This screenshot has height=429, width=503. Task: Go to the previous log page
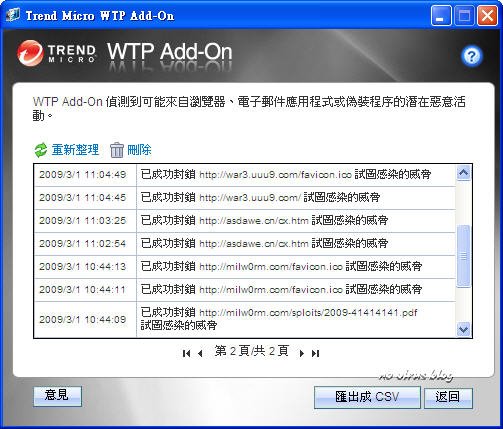[x=200, y=353]
